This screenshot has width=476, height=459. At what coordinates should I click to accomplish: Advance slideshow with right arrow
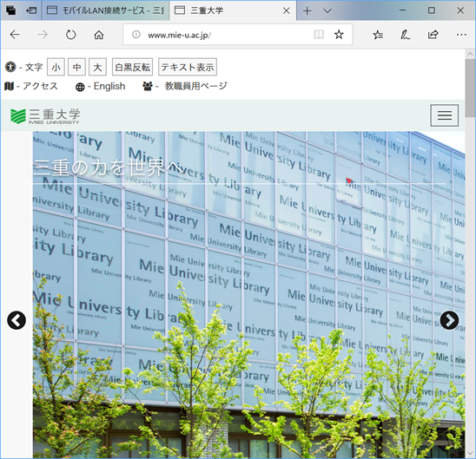[x=449, y=320]
